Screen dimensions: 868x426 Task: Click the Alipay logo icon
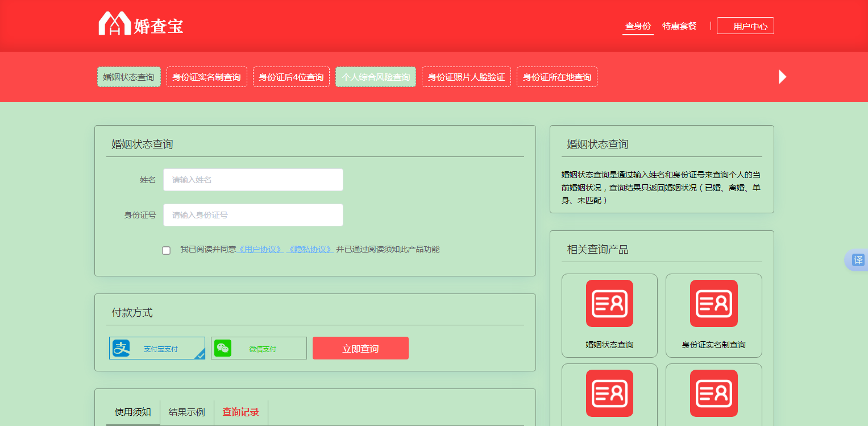[121, 348]
